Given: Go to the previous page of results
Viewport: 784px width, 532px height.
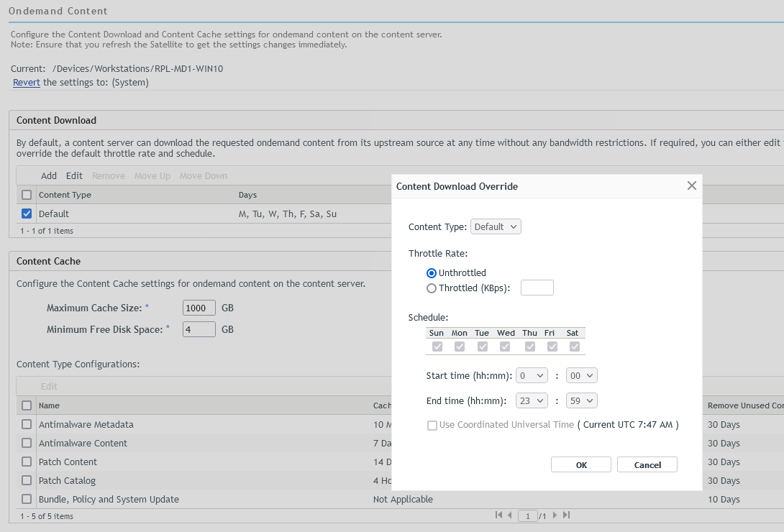Looking at the screenshot, I should [x=510, y=515].
